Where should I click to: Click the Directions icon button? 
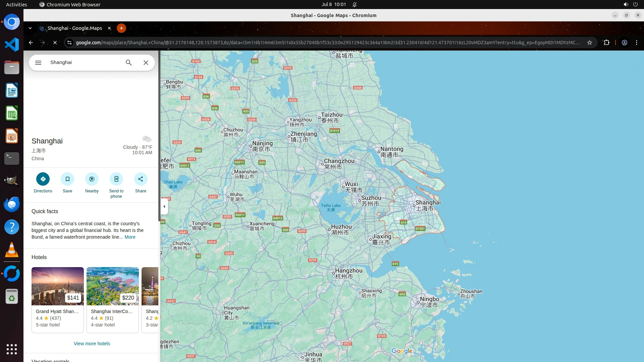tap(43, 179)
